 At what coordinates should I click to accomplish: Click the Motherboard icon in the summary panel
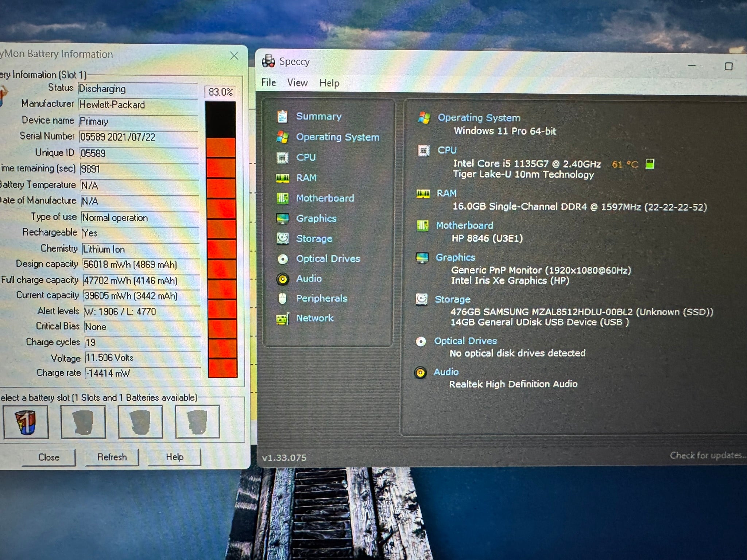tap(422, 226)
